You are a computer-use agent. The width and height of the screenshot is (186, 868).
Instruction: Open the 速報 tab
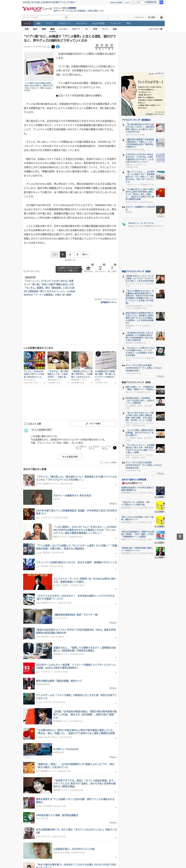click(38, 24)
